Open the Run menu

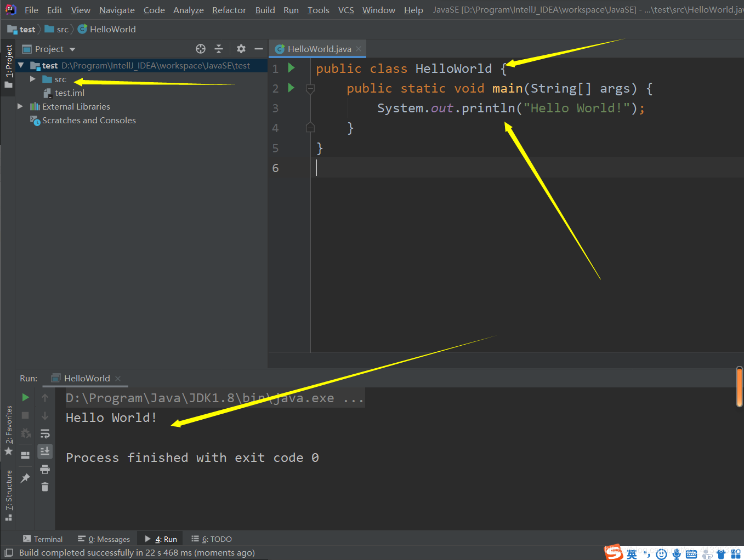click(x=291, y=10)
